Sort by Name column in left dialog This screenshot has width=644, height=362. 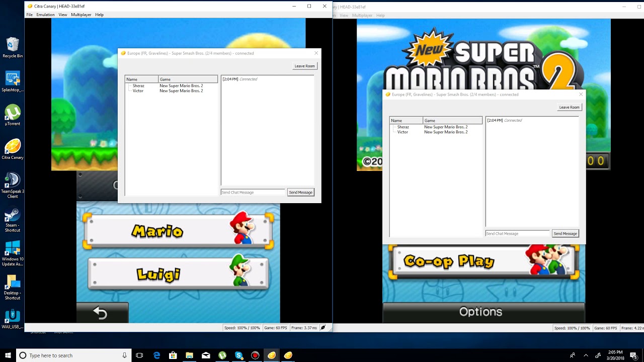pos(141,79)
